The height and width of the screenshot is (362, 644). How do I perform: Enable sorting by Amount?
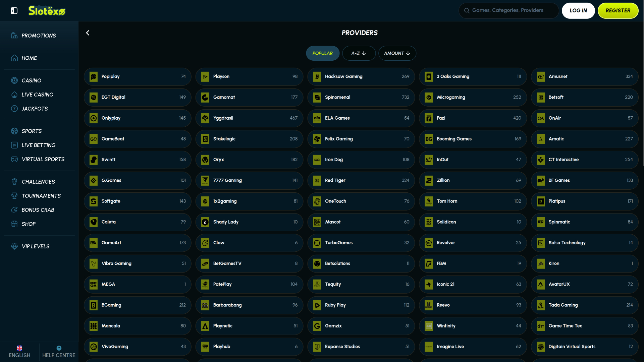tap(397, 53)
